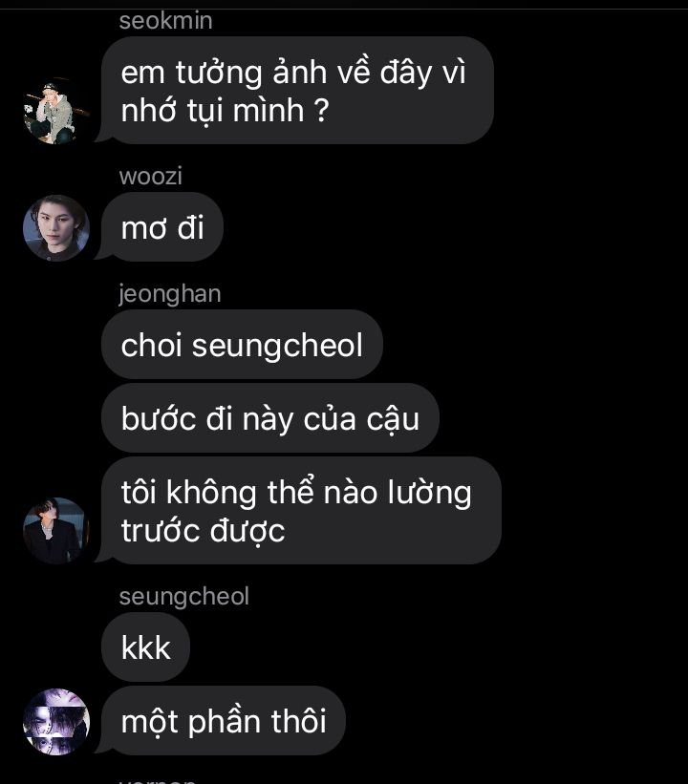Click the woozi sender name
Image resolution: width=688 pixels, height=784 pixels.
(151, 177)
